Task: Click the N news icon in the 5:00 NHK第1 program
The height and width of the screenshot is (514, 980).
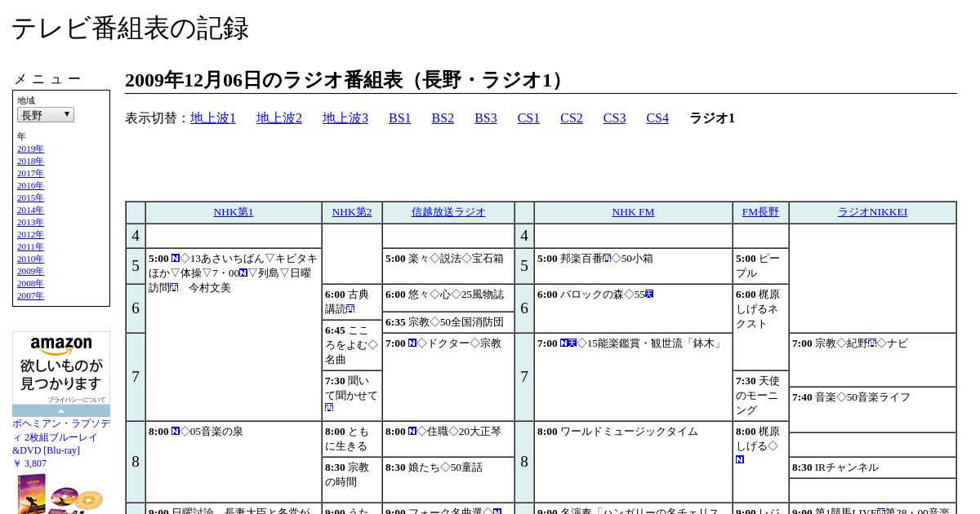Action: 176,259
